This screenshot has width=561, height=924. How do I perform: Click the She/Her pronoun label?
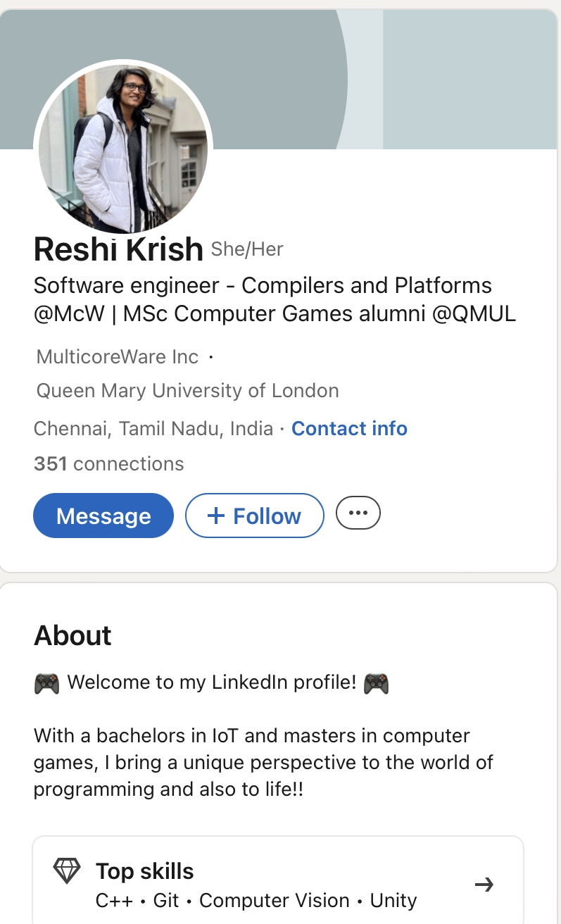(247, 249)
